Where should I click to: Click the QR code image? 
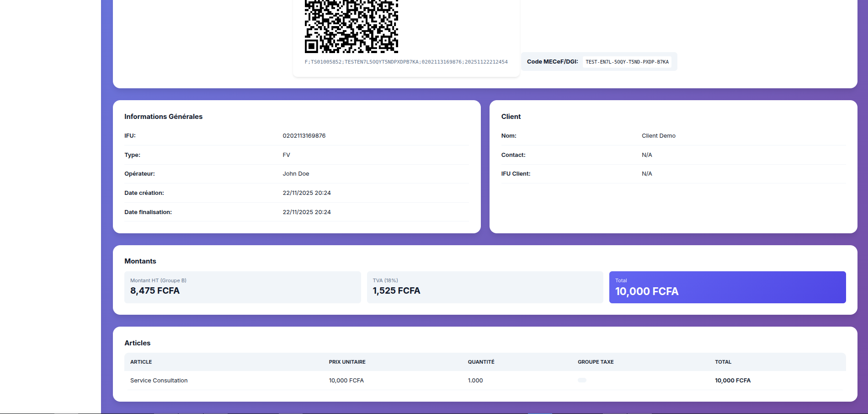[351, 26]
